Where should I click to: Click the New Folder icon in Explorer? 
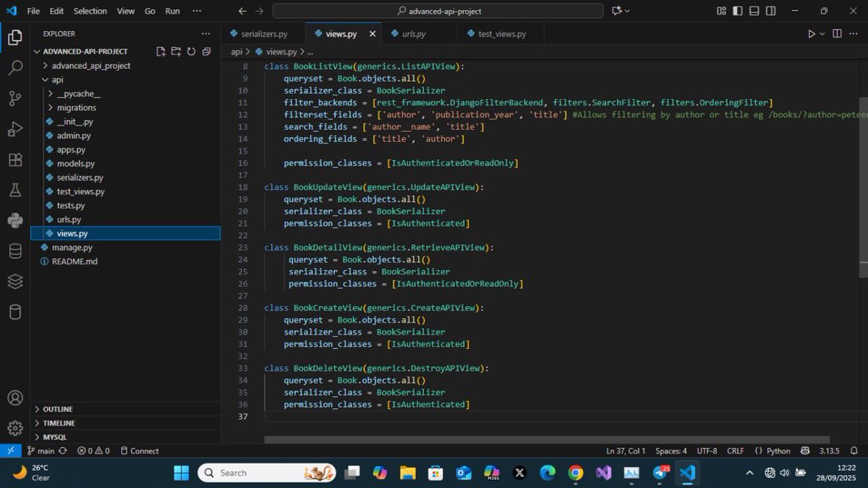[x=176, y=51]
